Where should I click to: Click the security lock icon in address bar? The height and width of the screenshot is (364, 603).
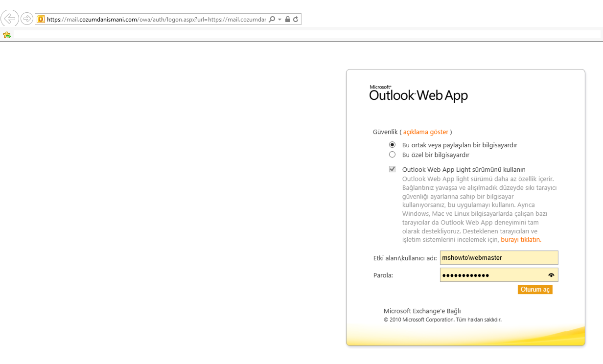pyautogui.click(x=288, y=19)
